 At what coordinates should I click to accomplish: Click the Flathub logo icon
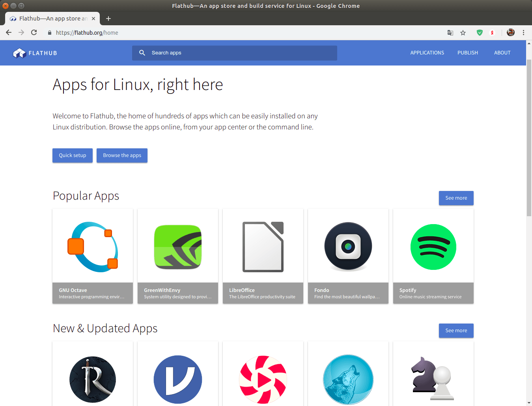(x=19, y=53)
